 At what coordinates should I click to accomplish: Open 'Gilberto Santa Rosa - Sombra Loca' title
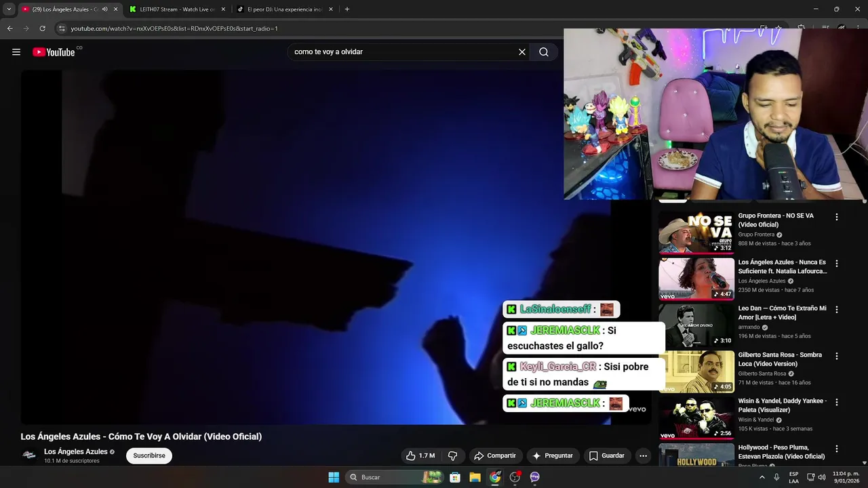pos(780,359)
